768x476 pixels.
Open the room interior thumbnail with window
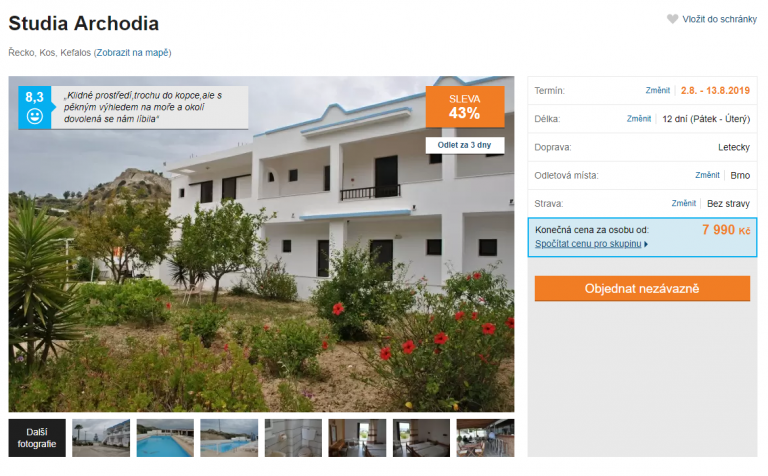[357, 438]
